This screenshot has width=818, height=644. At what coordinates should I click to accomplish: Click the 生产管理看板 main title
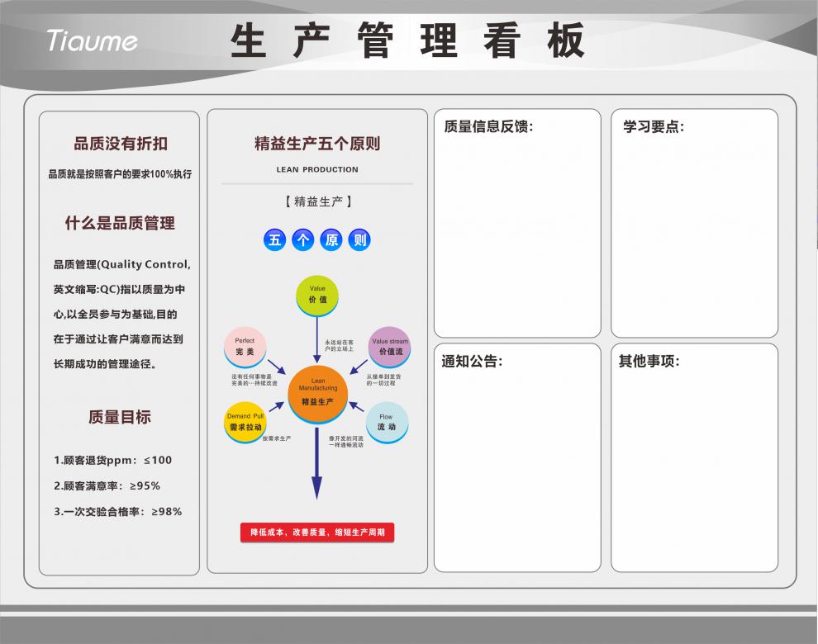tap(407, 40)
